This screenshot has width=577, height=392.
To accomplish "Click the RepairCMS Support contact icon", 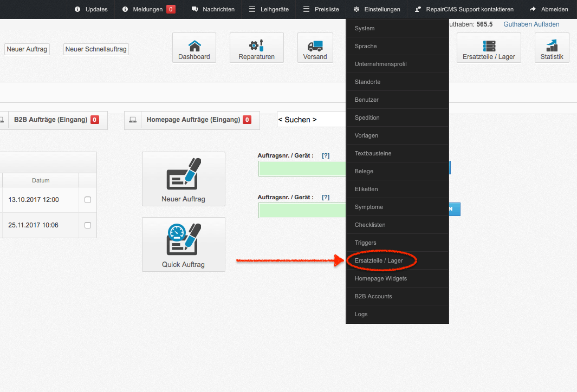I will coord(418,9).
